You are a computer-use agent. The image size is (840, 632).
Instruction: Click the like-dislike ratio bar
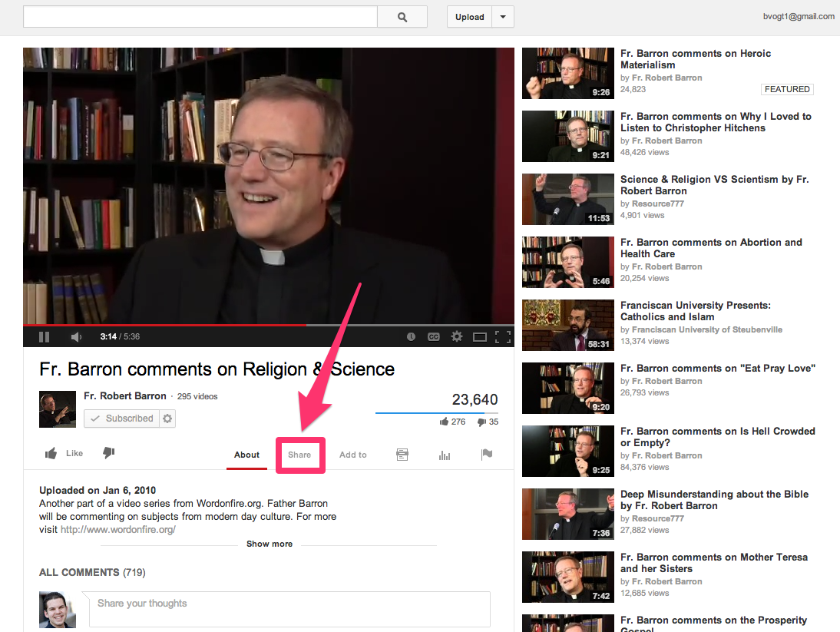(437, 413)
